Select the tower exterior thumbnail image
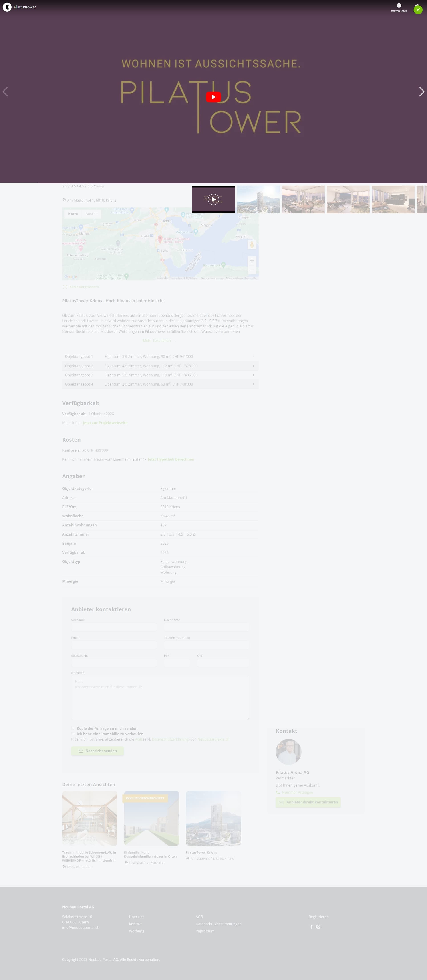 (x=258, y=199)
